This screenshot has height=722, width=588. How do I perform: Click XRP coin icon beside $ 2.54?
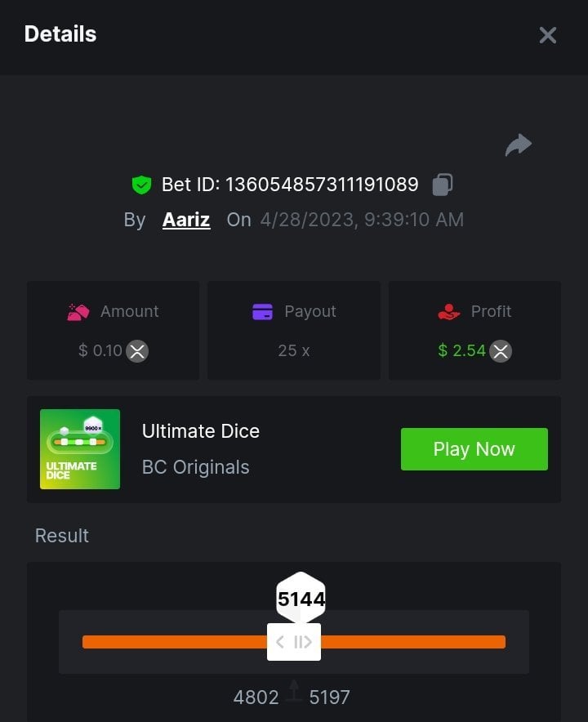[x=501, y=351]
